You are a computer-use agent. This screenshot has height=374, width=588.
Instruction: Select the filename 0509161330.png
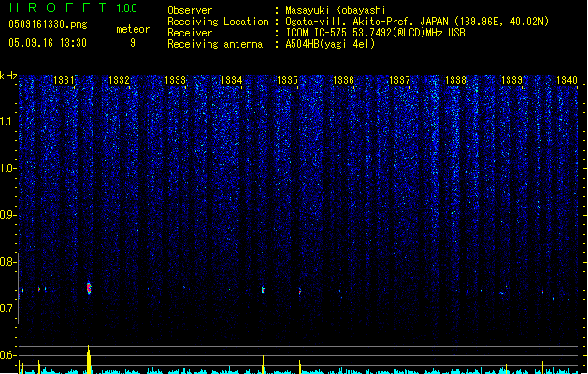click(x=48, y=24)
